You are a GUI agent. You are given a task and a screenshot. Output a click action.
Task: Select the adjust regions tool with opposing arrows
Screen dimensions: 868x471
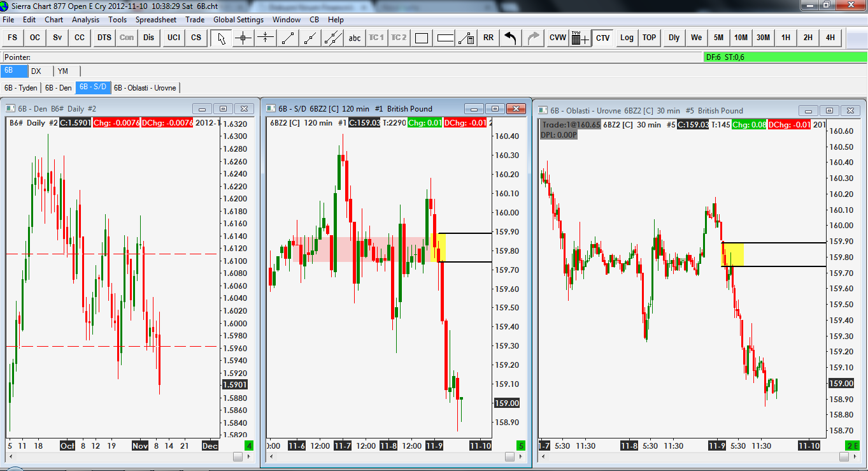click(x=266, y=38)
